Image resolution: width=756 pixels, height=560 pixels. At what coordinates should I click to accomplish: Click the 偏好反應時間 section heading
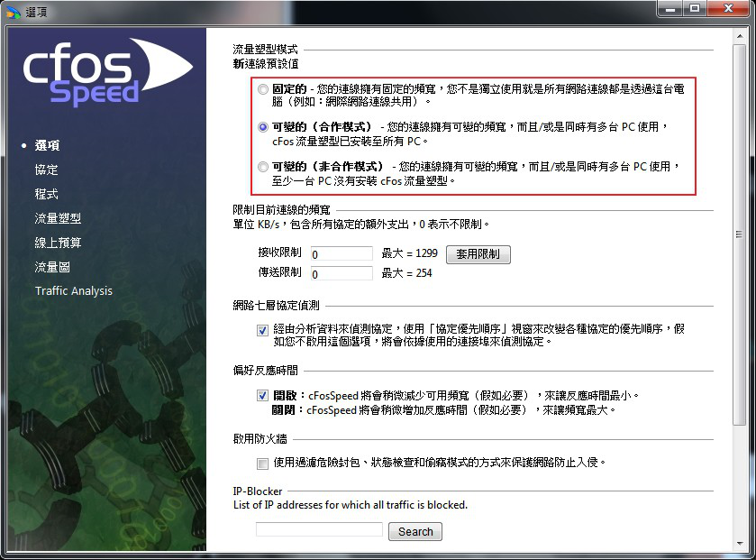pos(265,371)
